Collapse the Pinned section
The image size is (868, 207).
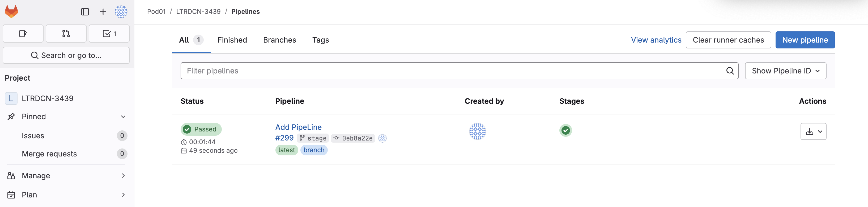click(x=123, y=117)
